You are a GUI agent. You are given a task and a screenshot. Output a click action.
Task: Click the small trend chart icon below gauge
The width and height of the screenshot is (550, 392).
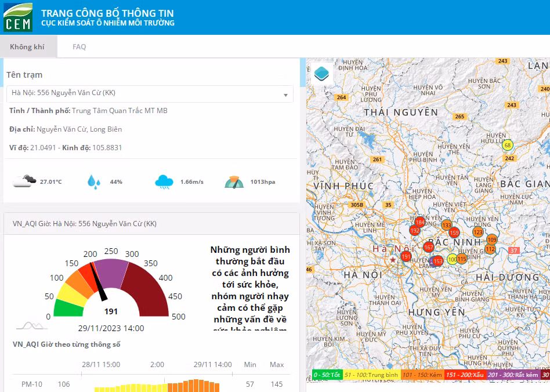point(32,326)
